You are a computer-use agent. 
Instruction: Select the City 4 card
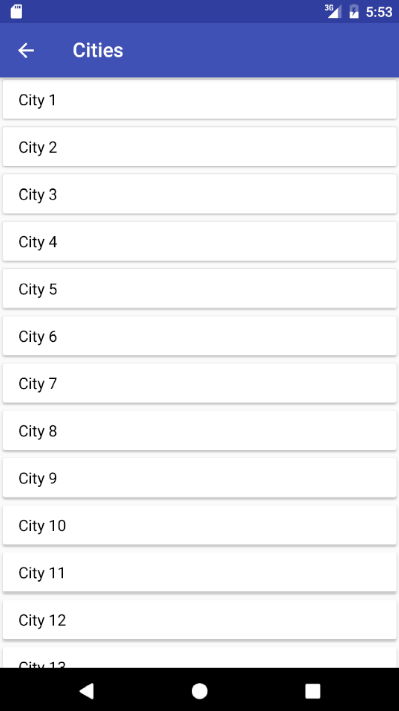[200, 242]
